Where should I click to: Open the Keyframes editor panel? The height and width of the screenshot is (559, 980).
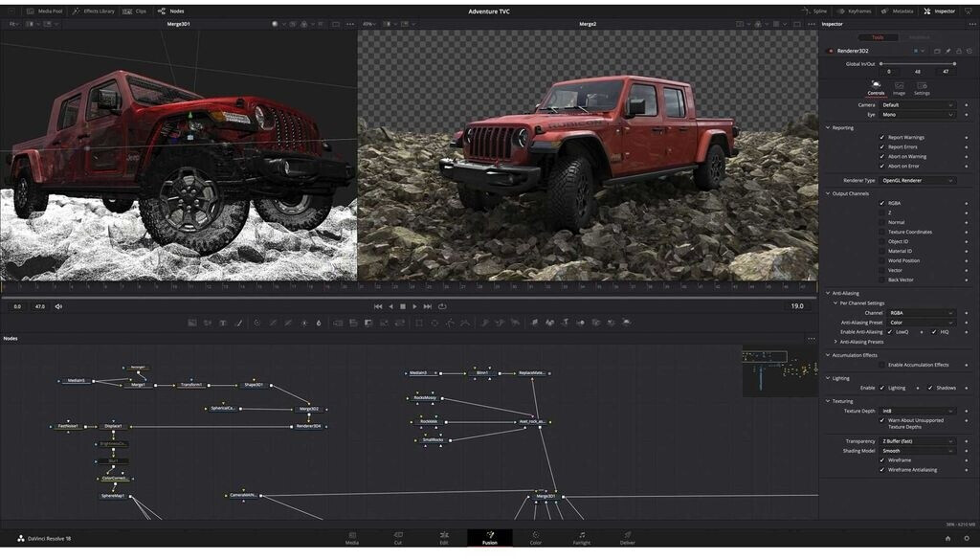pyautogui.click(x=855, y=11)
